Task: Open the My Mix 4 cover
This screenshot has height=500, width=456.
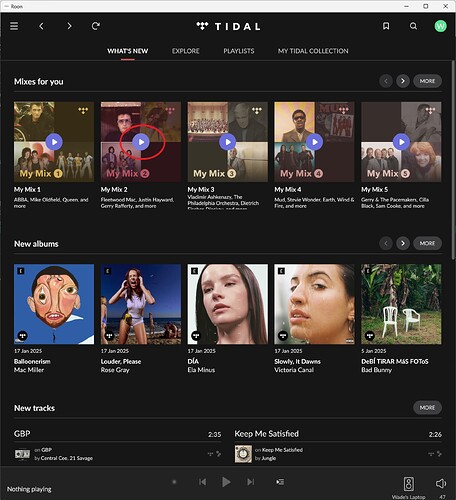Action: [314, 142]
